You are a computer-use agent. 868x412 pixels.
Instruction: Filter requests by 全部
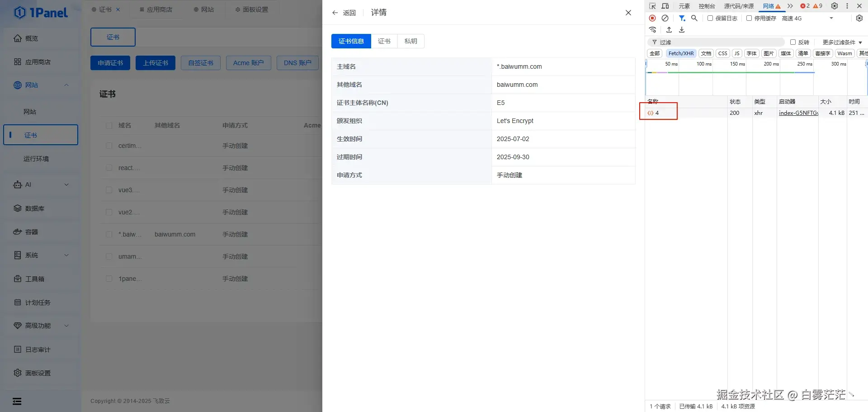tap(655, 53)
